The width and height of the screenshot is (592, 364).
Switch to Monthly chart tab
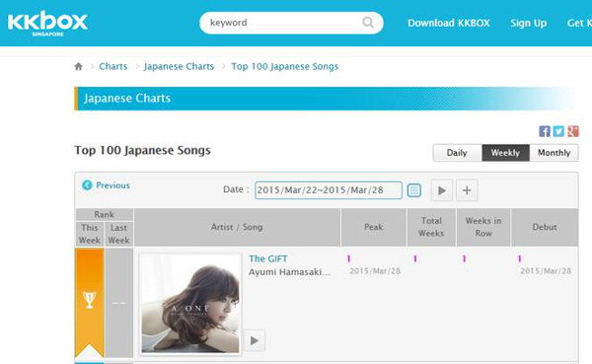coord(554,153)
